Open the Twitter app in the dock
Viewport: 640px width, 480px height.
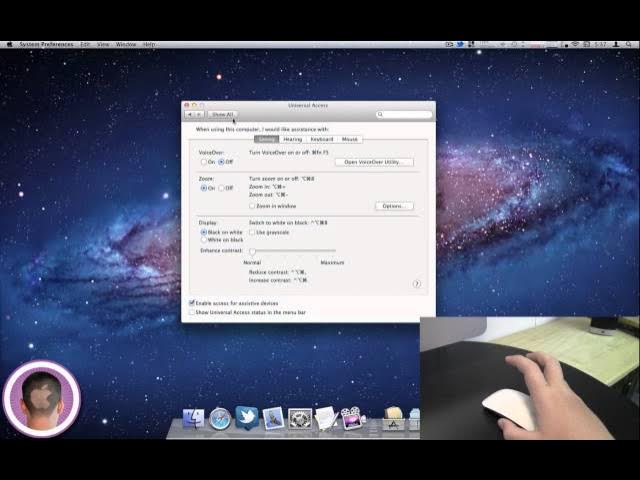point(246,417)
